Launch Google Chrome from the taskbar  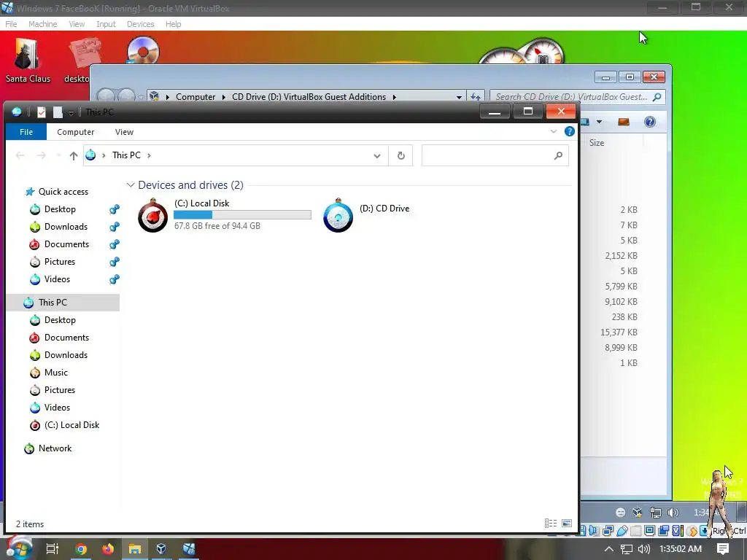pyautogui.click(x=81, y=548)
